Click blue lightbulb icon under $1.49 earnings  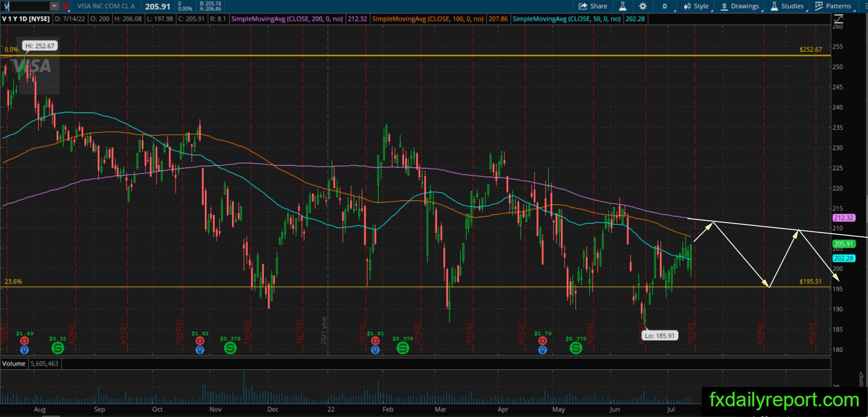(x=25, y=350)
